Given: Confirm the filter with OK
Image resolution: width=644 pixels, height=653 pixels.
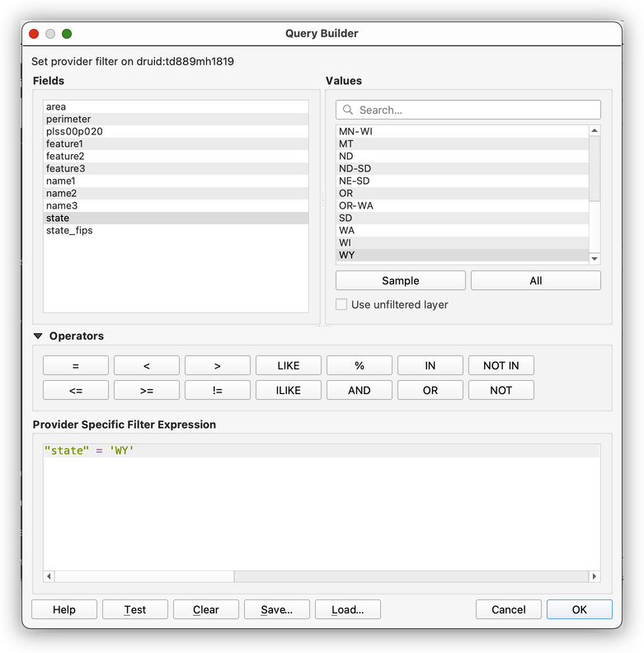Looking at the screenshot, I should point(579,609).
